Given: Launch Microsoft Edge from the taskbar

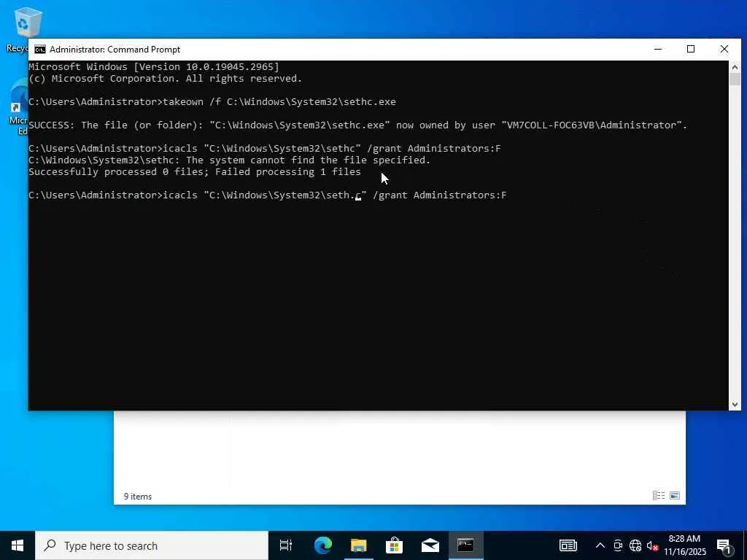Looking at the screenshot, I should point(323,545).
